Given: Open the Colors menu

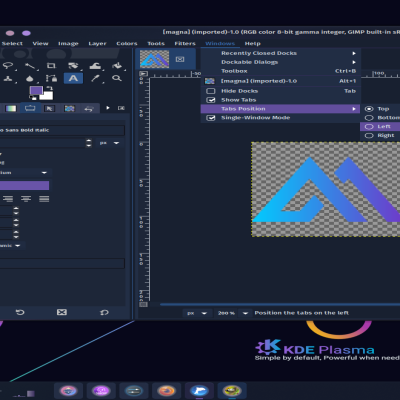Looking at the screenshot, I should click(x=127, y=44).
